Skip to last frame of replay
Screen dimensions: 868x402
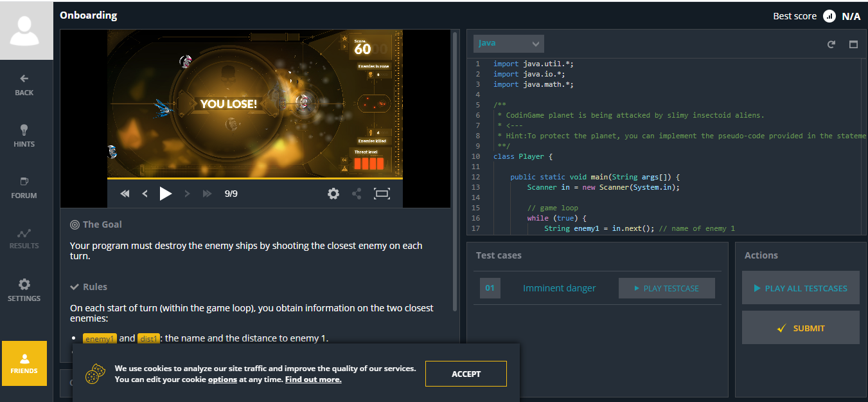207,194
